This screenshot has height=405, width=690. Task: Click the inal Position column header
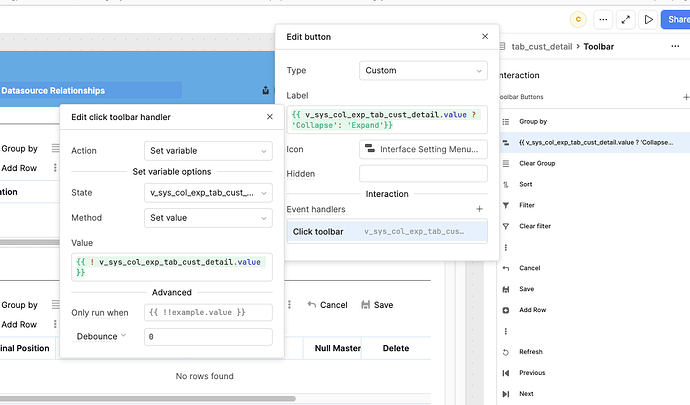pyautogui.click(x=25, y=348)
